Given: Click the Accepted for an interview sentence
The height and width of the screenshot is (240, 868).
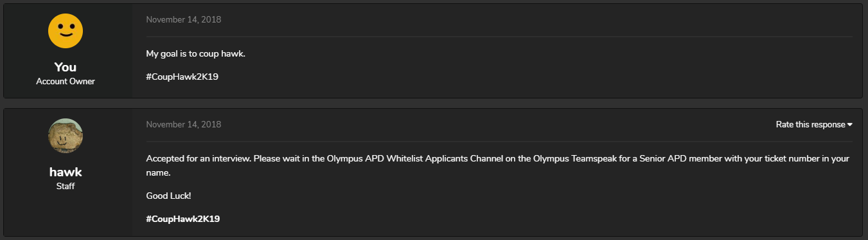Looking at the screenshot, I should click(x=199, y=158).
